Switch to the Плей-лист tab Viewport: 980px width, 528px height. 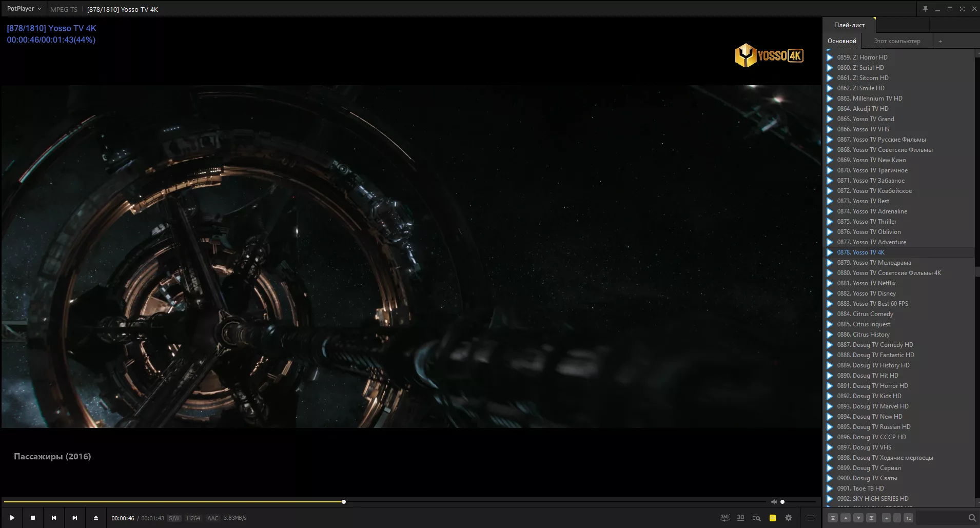pos(849,25)
